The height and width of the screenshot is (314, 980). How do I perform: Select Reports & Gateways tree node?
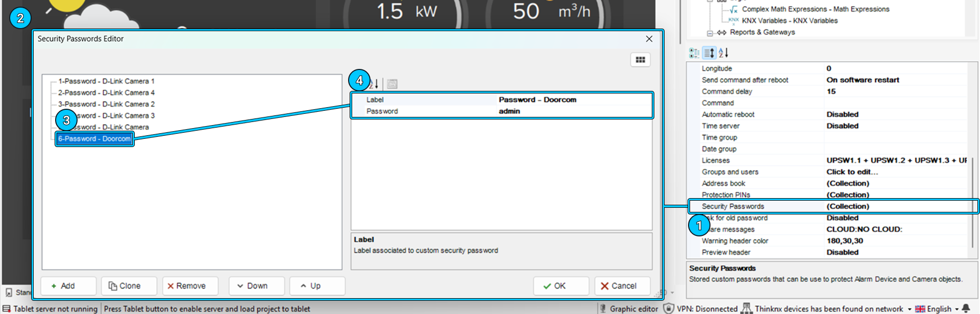pos(762,32)
